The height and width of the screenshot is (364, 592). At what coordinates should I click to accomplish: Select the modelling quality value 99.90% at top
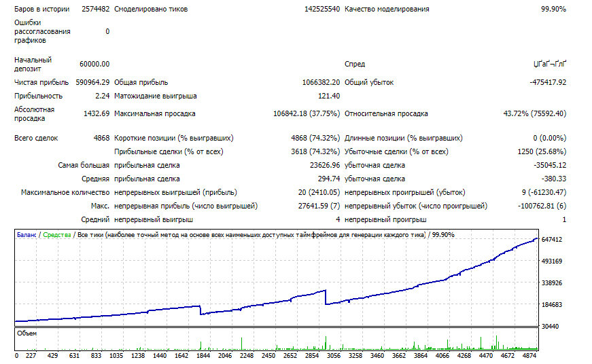pyautogui.click(x=553, y=9)
